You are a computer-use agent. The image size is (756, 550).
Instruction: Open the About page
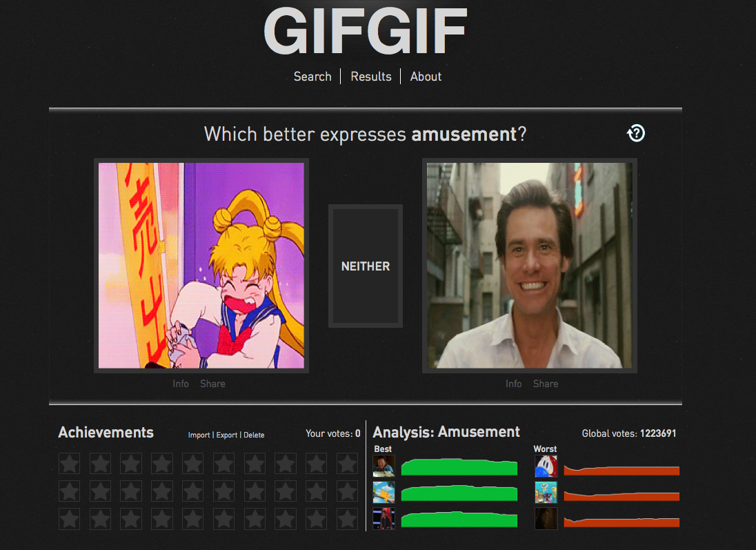click(426, 77)
